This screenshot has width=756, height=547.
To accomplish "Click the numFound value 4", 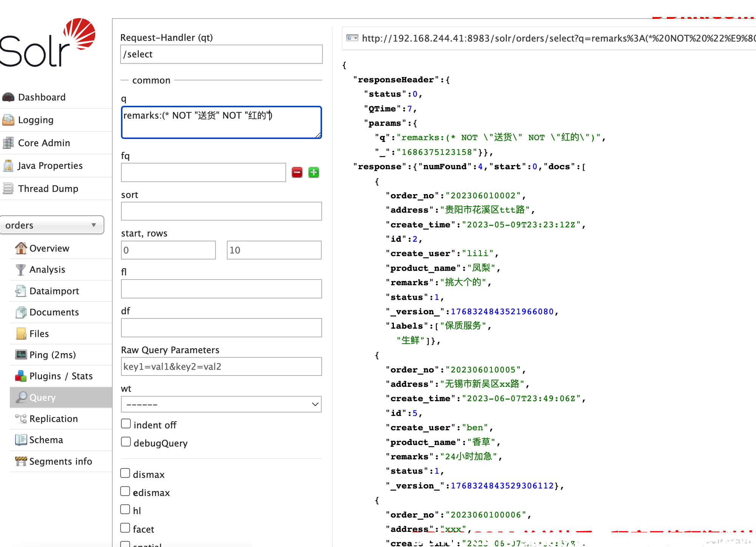I will coord(480,167).
